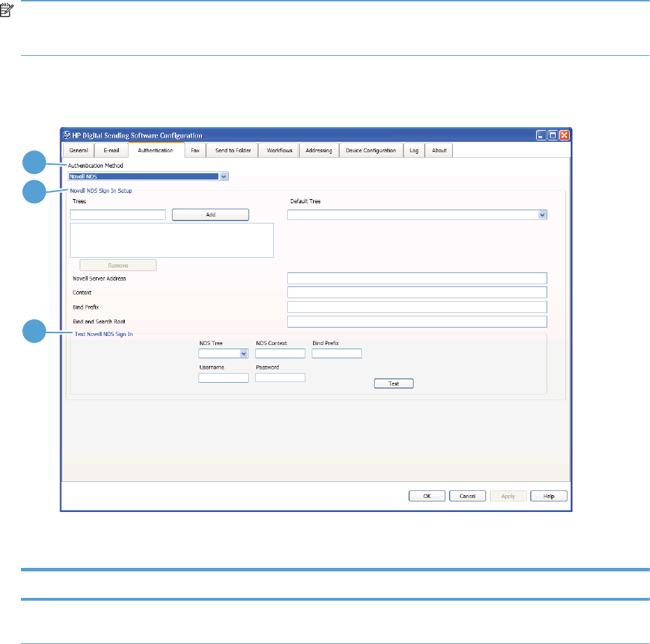This screenshot has height=644, width=650.
Task: Open the Device Configuration tab
Action: pyautogui.click(x=371, y=150)
